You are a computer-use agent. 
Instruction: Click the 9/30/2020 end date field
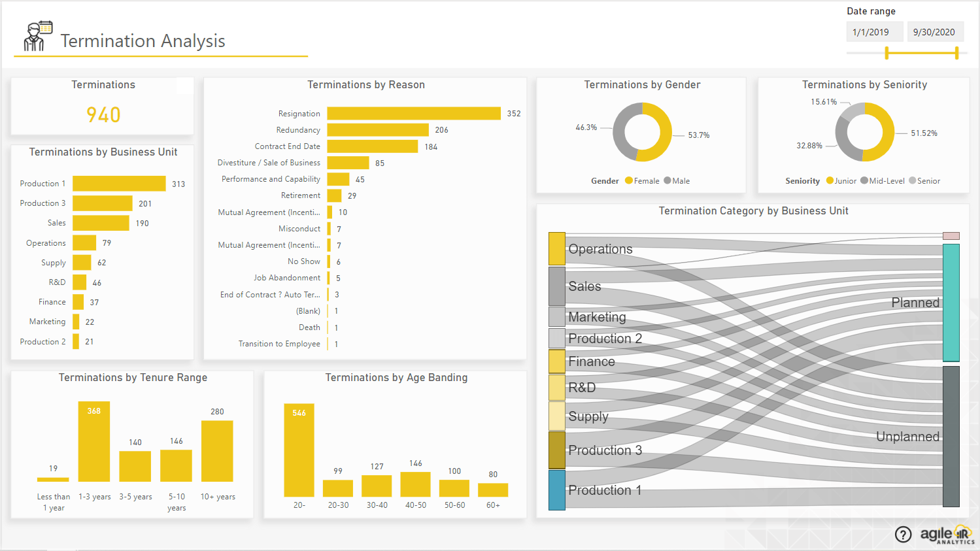click(x=935, y=31)
